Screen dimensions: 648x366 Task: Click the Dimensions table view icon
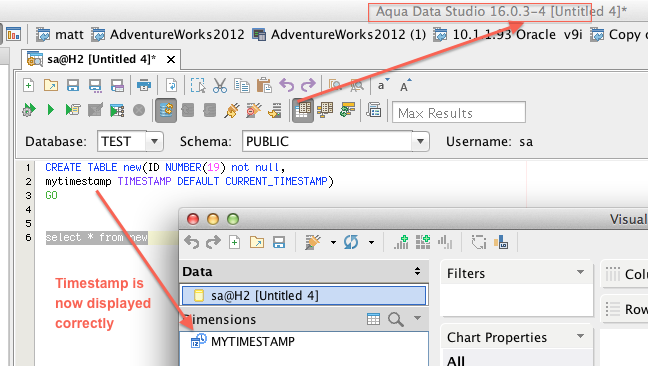[x=373, y=319]
